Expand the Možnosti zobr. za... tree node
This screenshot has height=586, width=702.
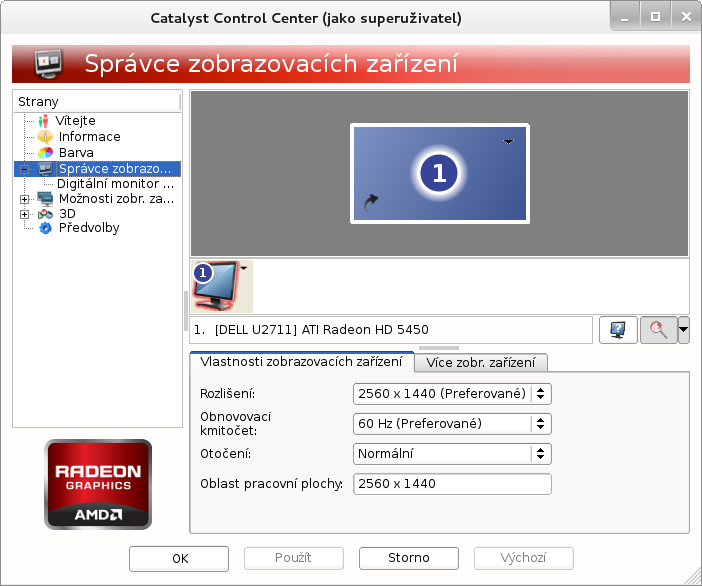click(x=25, y=199)
